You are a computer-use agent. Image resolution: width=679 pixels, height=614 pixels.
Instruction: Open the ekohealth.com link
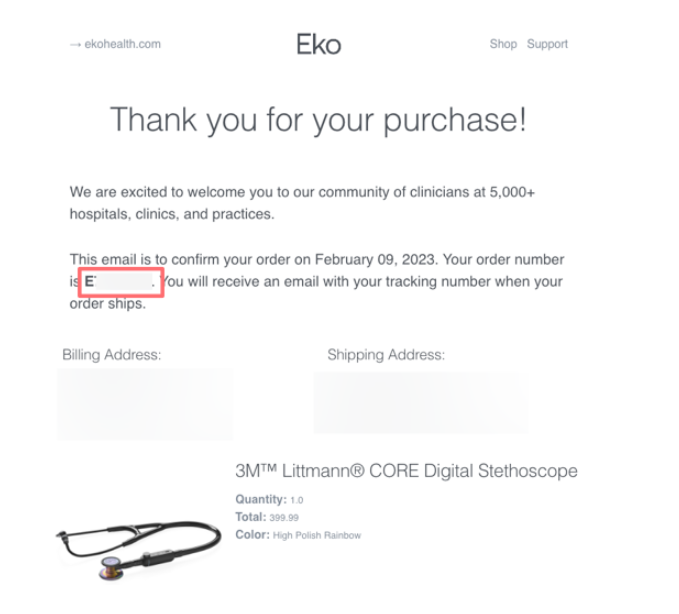(x=123, y=44)
